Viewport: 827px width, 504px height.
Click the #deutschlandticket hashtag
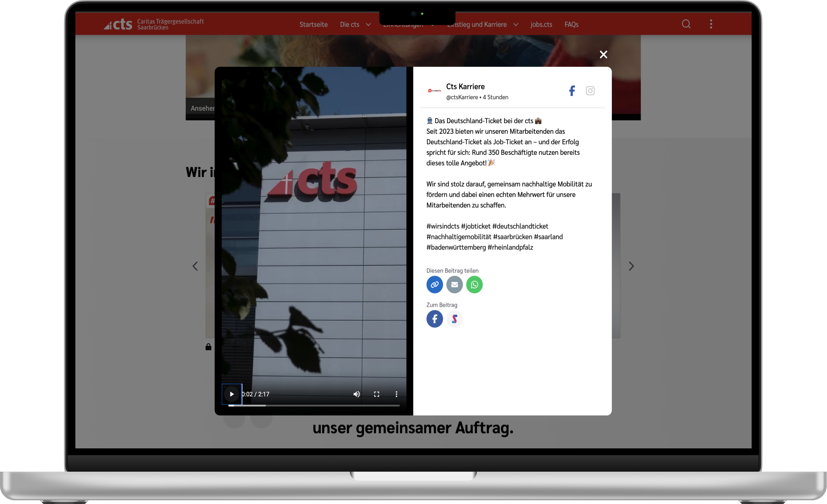pos(520,226)
